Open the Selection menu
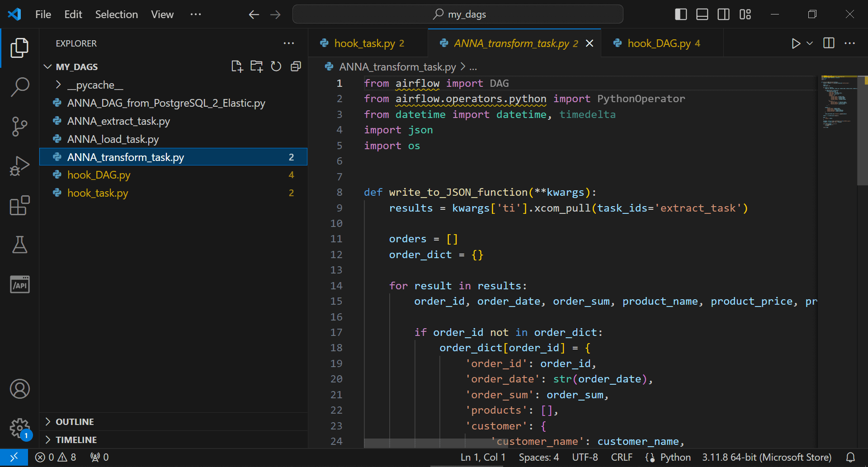 pos(116,14)
